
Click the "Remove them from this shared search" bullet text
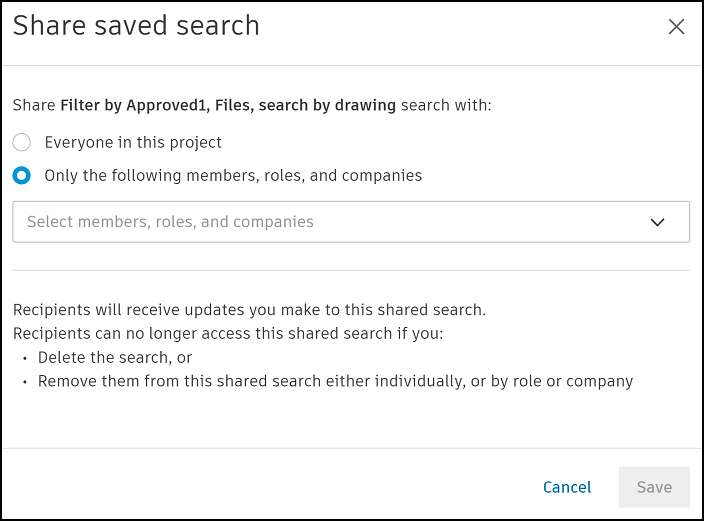tap(335, 381)
